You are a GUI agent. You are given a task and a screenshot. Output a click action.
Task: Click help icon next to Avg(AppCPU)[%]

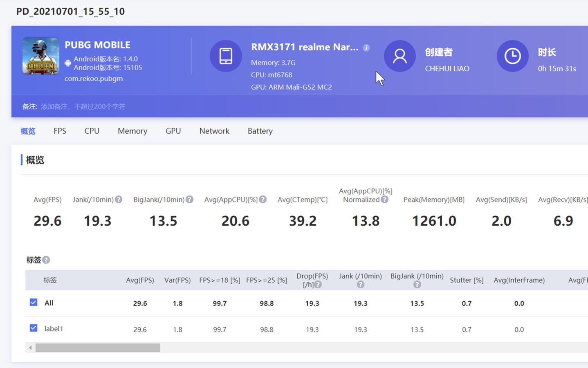[263, 200]
